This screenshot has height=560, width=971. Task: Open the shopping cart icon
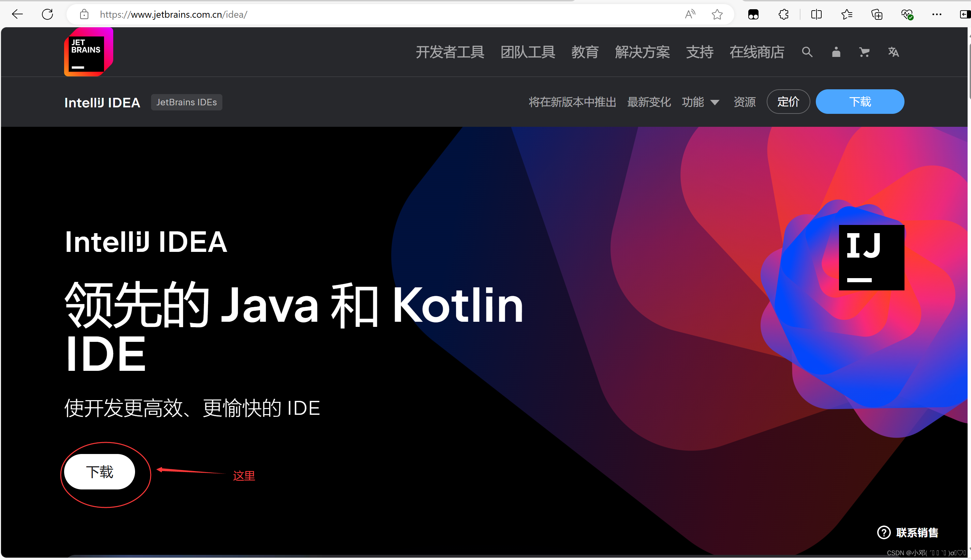(x=864, y=52)
